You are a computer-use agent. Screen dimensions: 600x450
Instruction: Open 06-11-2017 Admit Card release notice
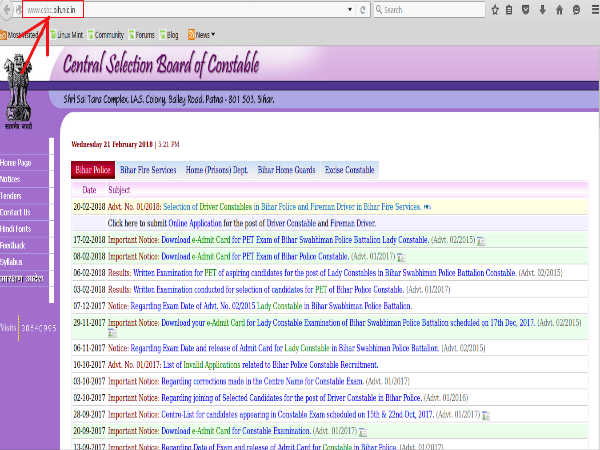[x=285, y=348]
